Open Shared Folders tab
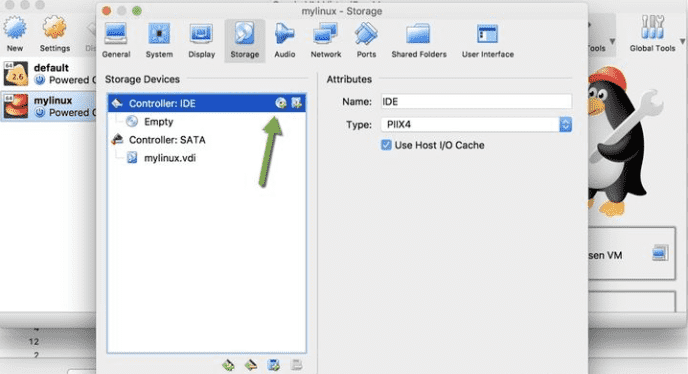Screen dimensions: 688x374 coord(419,40)
